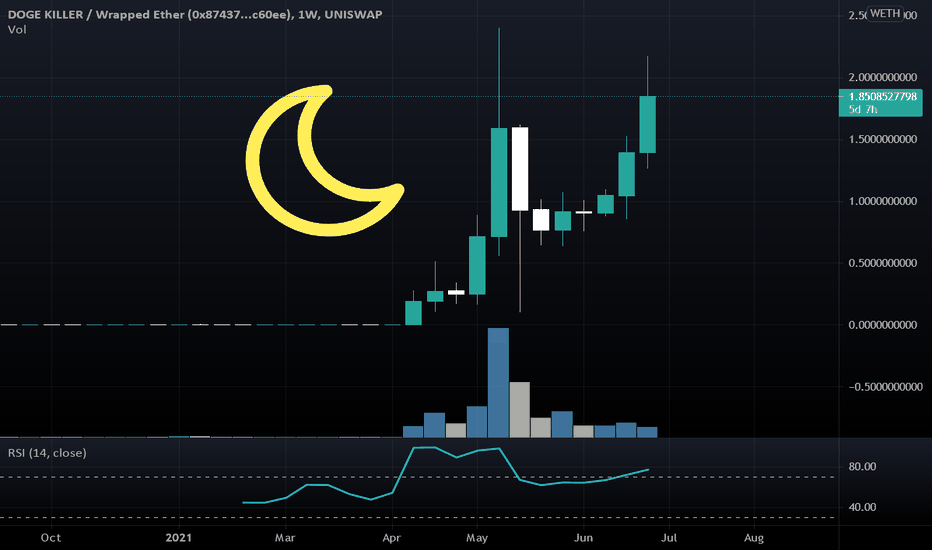
Task: Click the 5d 7h countdown label
Action: pos(862,109)
